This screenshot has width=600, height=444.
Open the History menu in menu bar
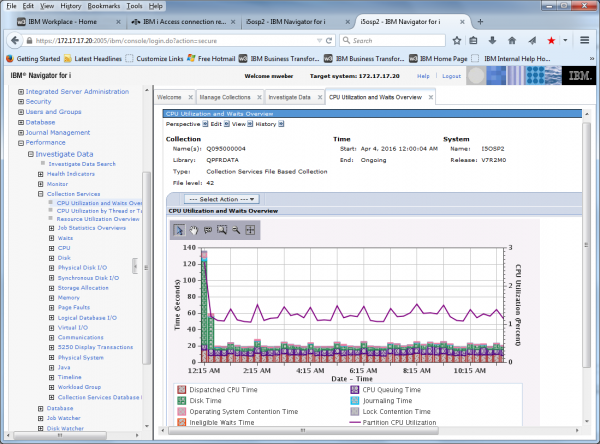tap(71, 6)
